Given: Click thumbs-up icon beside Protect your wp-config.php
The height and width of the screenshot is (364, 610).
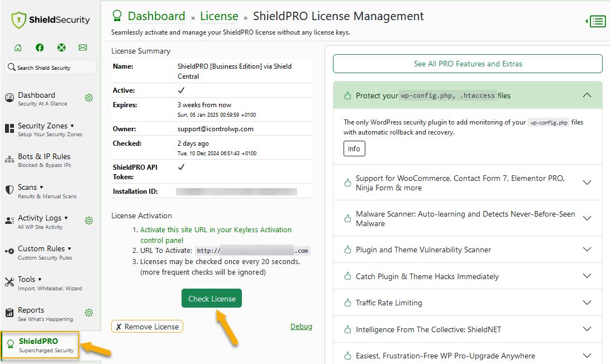Looking at the screenshot, I should pos(347,95).
